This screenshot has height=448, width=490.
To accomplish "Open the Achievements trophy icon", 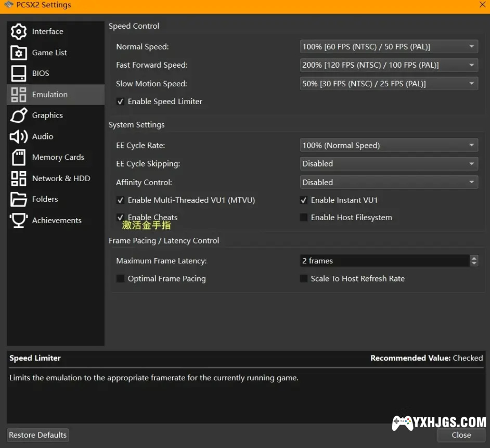I will (19, 220).
